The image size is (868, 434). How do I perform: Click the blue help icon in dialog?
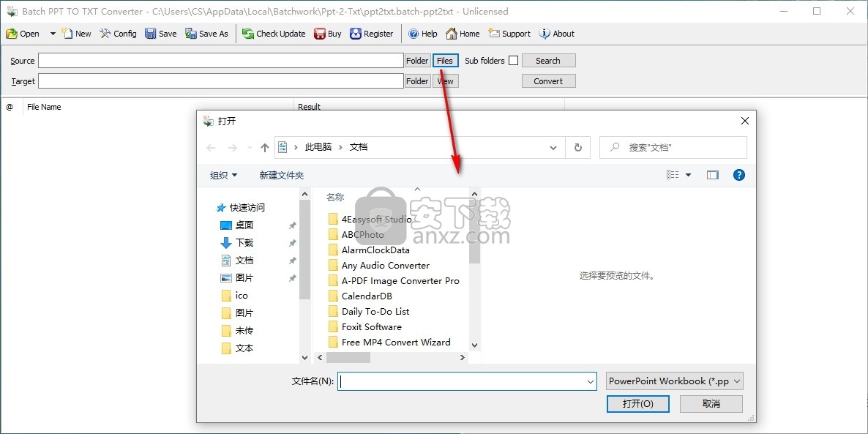point(739,175)
